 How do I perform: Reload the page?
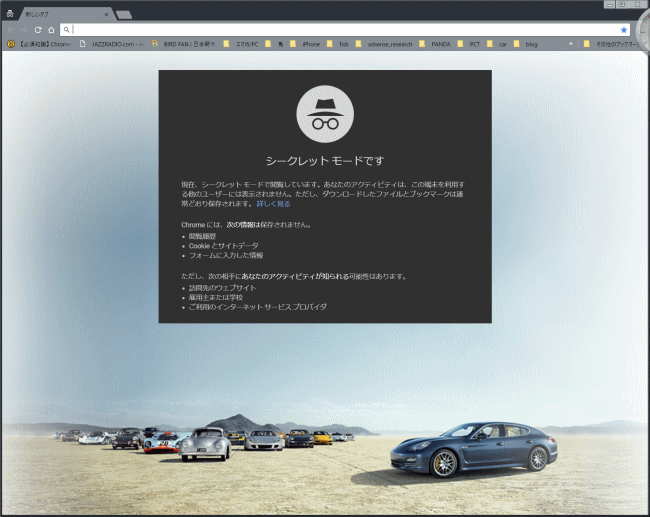tap(38, 30)
